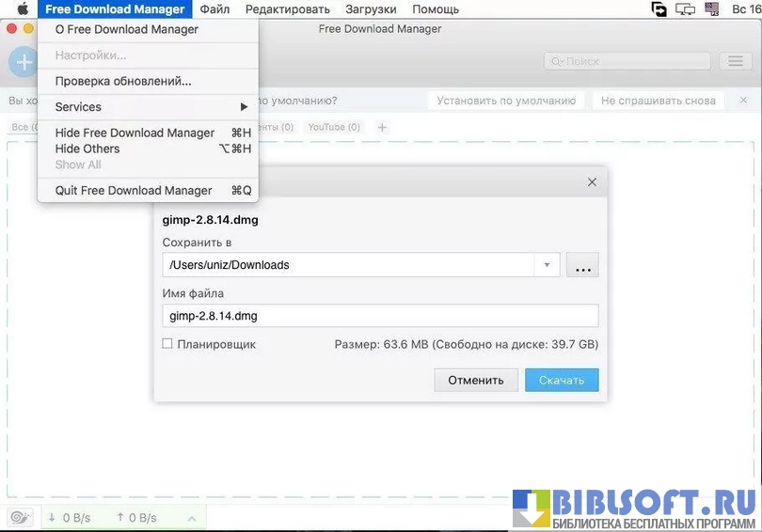Click the US flag input source icon

pos(712,9)
